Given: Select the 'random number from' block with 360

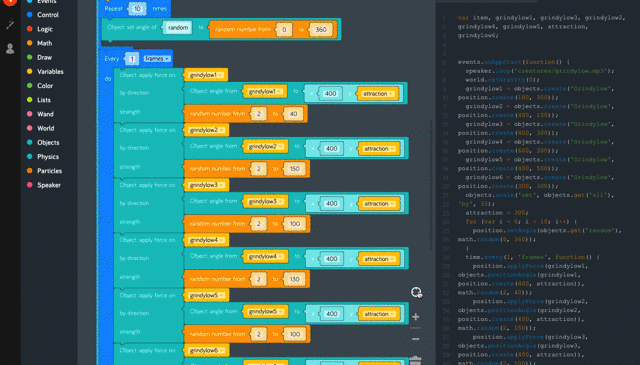Looking at the screenshot, I should 242,29.
